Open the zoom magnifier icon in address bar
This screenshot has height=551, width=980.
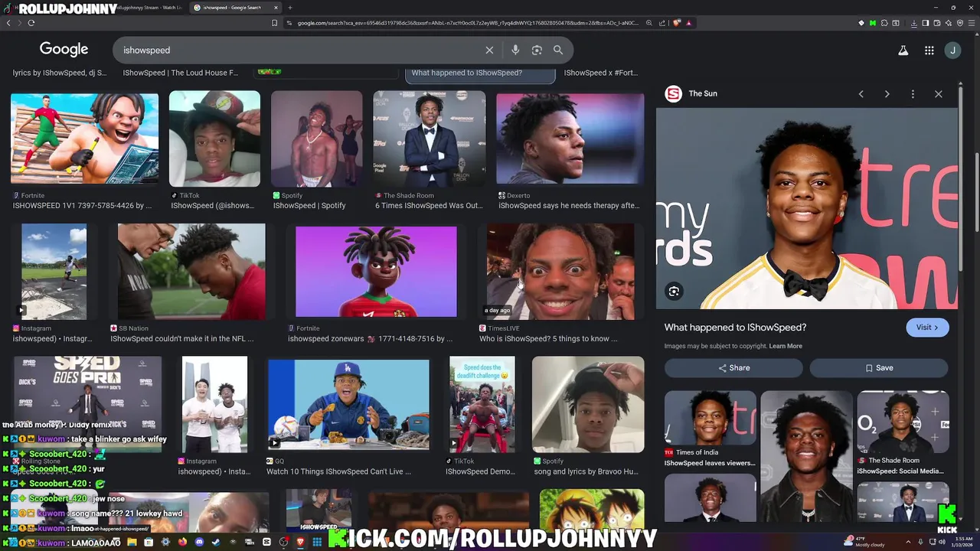[649, 23]
